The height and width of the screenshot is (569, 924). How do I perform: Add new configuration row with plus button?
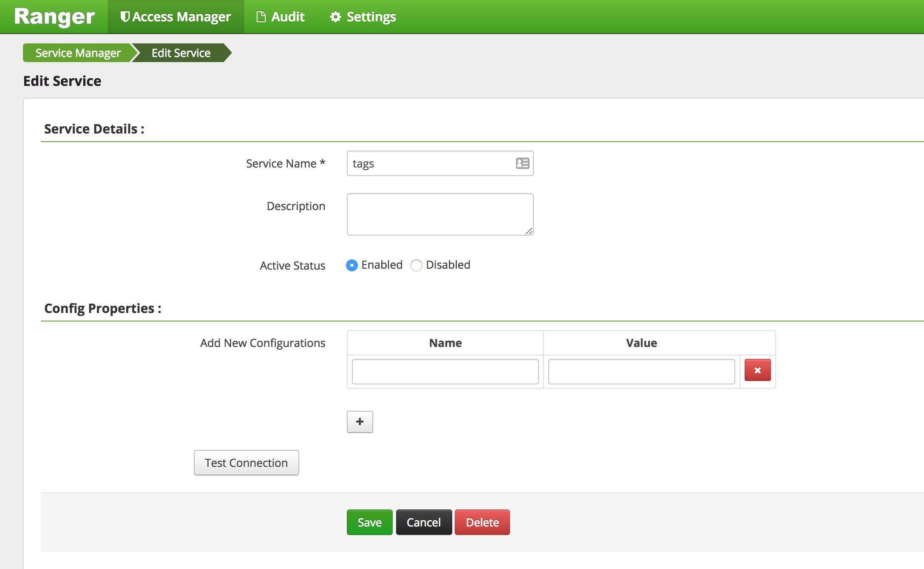tap(360, 421)
